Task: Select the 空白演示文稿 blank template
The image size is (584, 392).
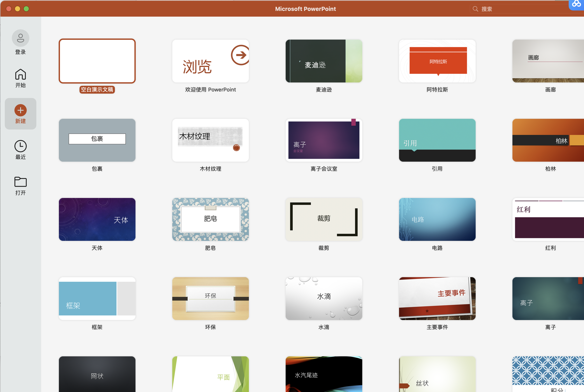Action: point(97,61)
